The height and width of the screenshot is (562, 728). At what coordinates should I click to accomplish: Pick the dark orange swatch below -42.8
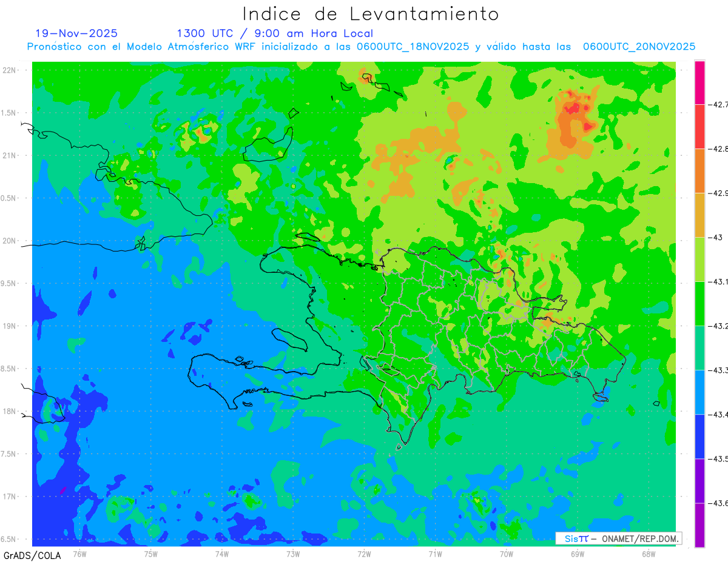coord(699,171)
